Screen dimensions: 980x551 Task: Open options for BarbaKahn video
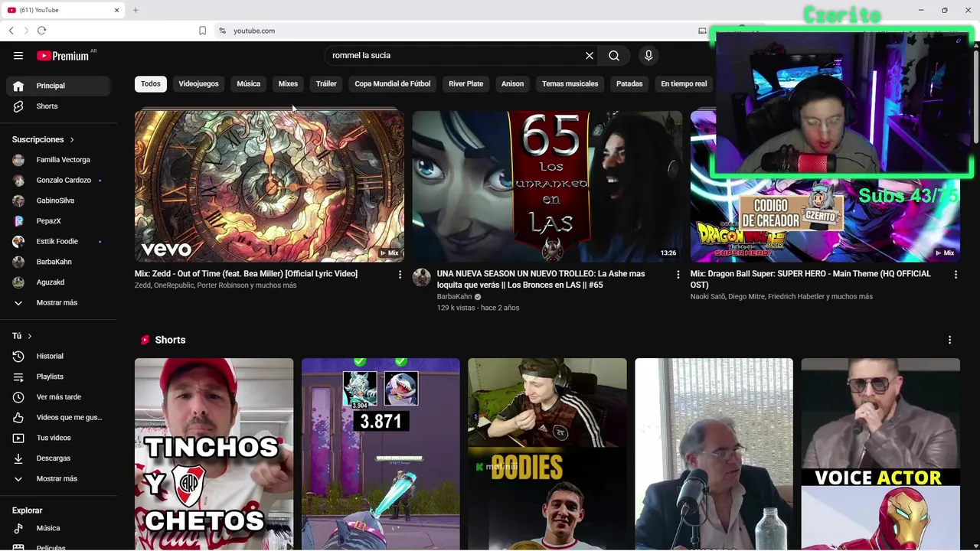tap(678, 274)
